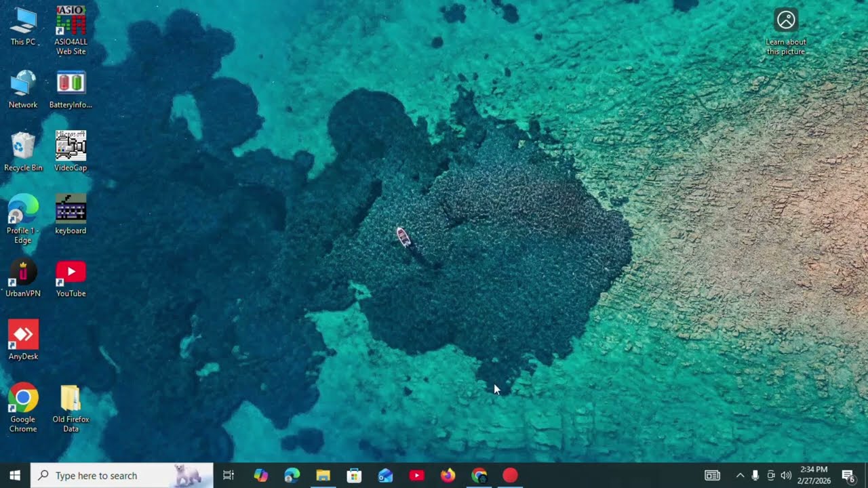Open Firefox from the taskbar
The width and height of the screenshot is (868, 488).
(x=448, y=475)
